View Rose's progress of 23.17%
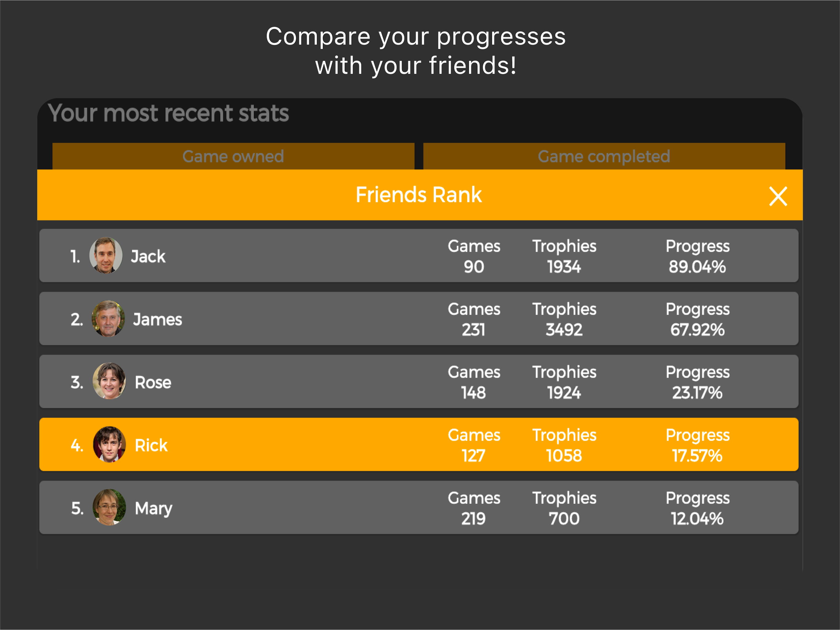Viewport: 840px width, 630px height. click(697, 393)
